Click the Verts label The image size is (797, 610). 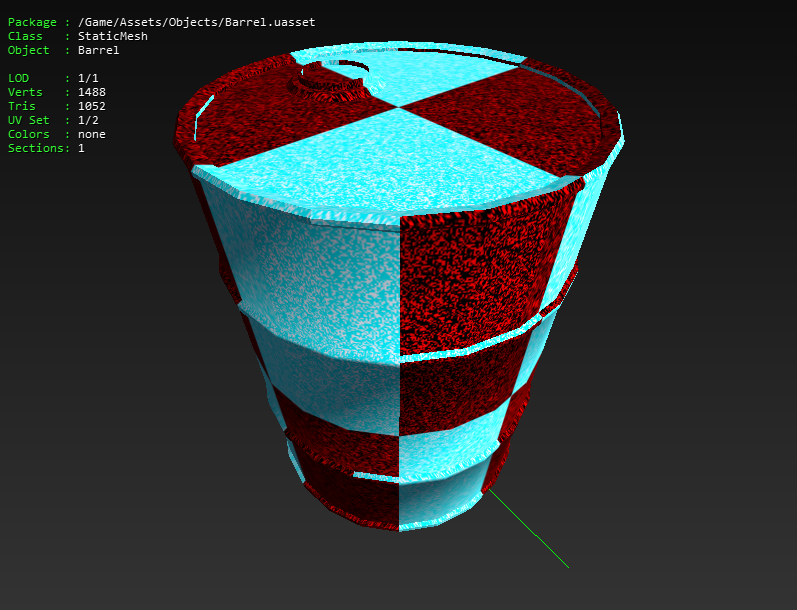coord(25,92)
